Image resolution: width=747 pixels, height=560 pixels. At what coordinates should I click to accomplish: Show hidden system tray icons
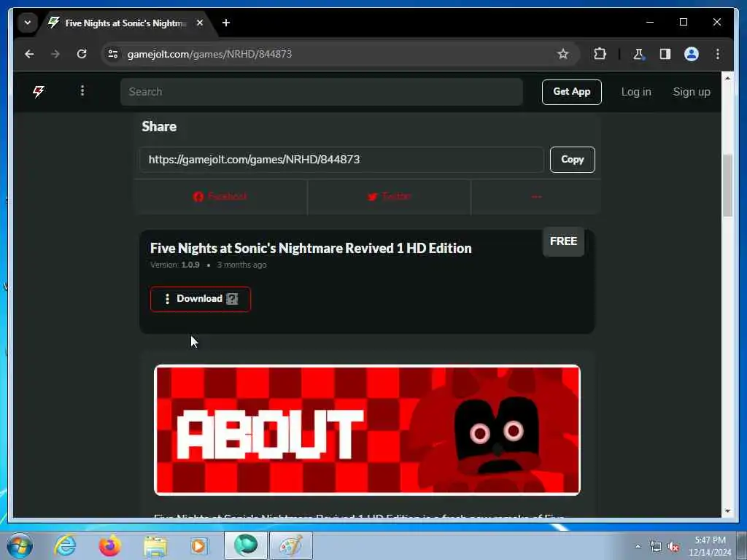point(638,547)
